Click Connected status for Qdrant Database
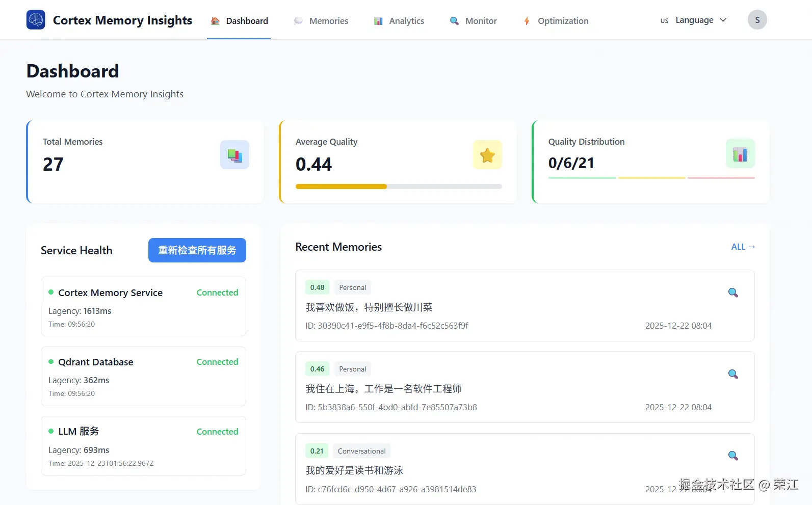The image size is (812, 505). [217, 362]
